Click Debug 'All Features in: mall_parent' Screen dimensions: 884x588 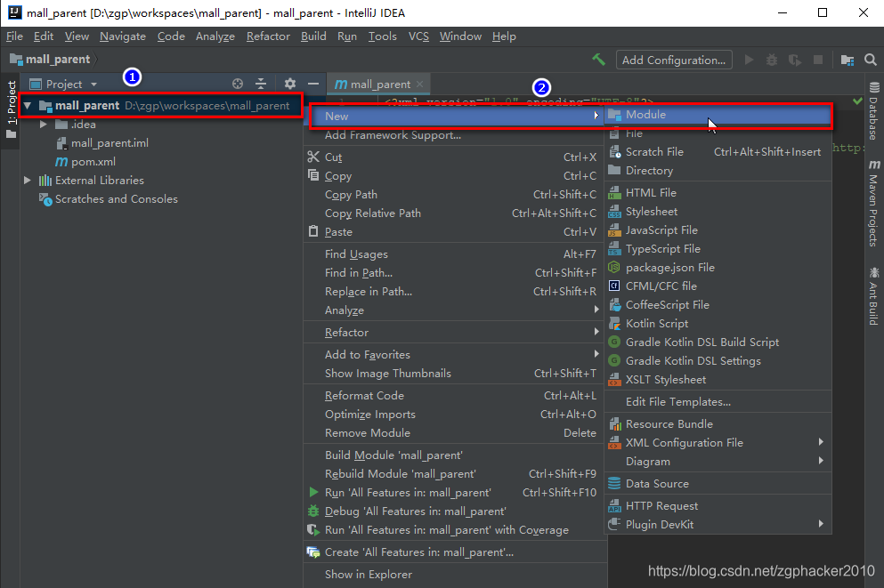tap(454, 511)
